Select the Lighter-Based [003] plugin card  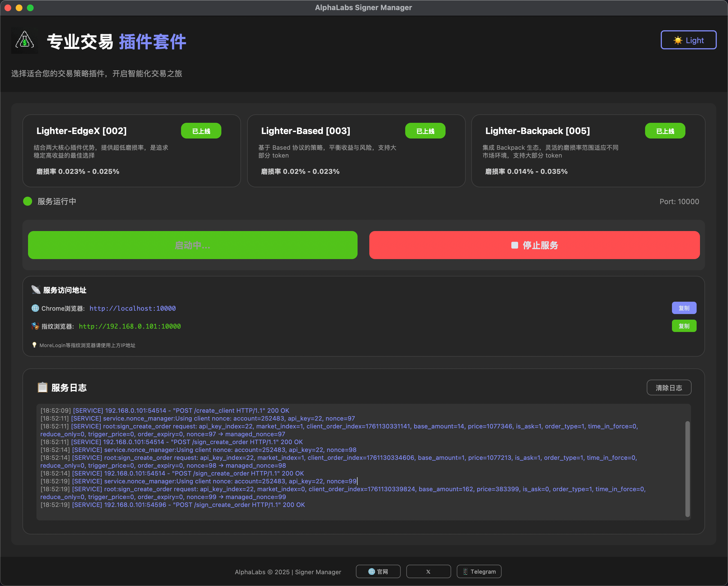[x=356, y=151]
